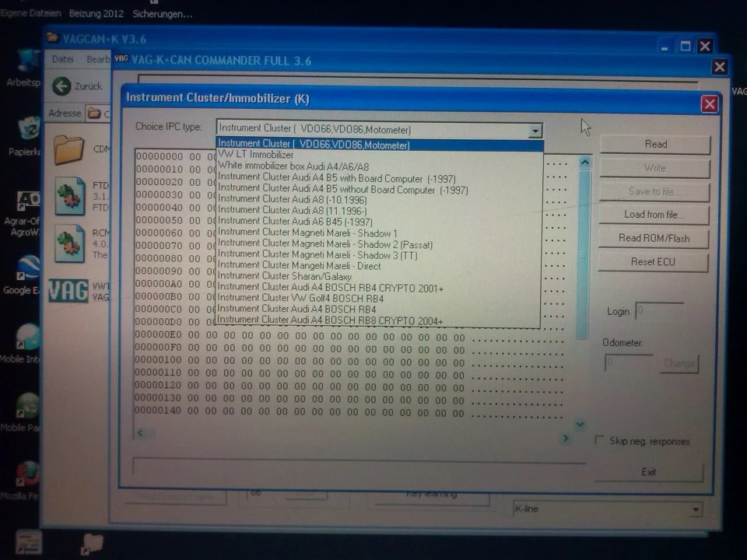Image resolution: width=747 pixels, height=560 pixels.
Task: Launch Google Earth from the desktop
Action: tap(29, 268)
